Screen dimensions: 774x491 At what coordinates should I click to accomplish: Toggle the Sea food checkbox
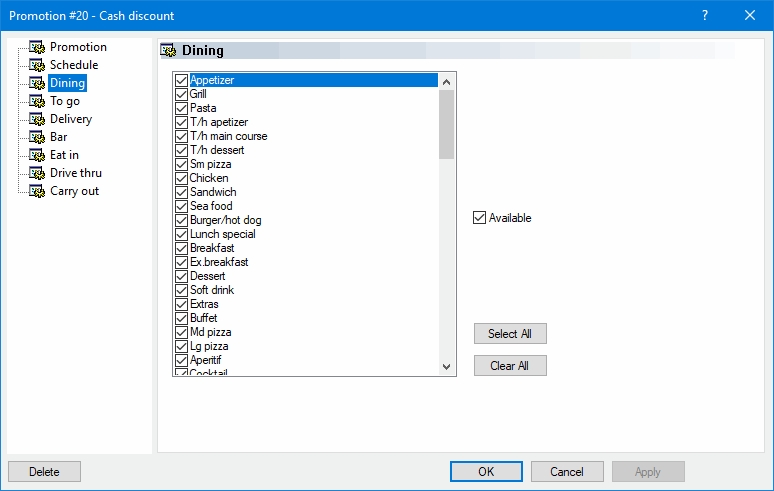point(182,206)
